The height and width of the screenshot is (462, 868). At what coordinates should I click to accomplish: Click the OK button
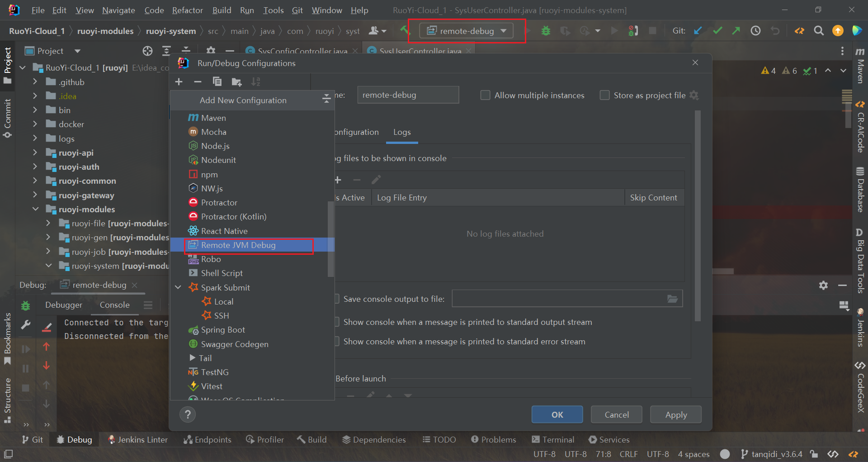pyautogui.click(x=557, y=414)
